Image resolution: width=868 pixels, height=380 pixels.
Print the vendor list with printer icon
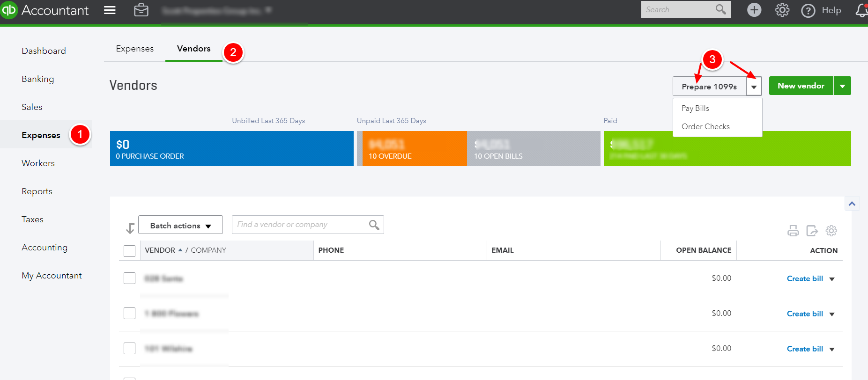click(793, 231)
